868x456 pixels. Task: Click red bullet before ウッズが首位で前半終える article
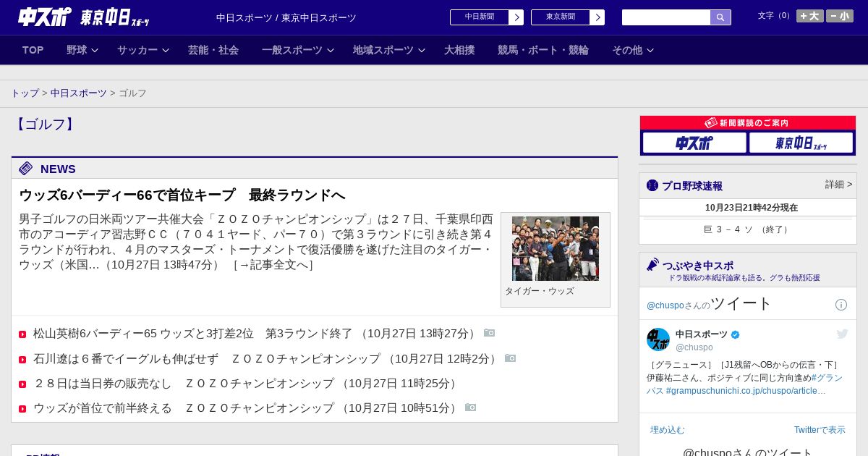click(22, 409)
